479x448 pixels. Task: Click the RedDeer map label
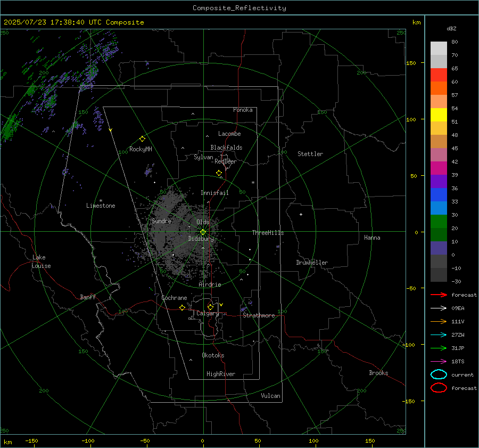pyautogui.click(x=226, y=161)
